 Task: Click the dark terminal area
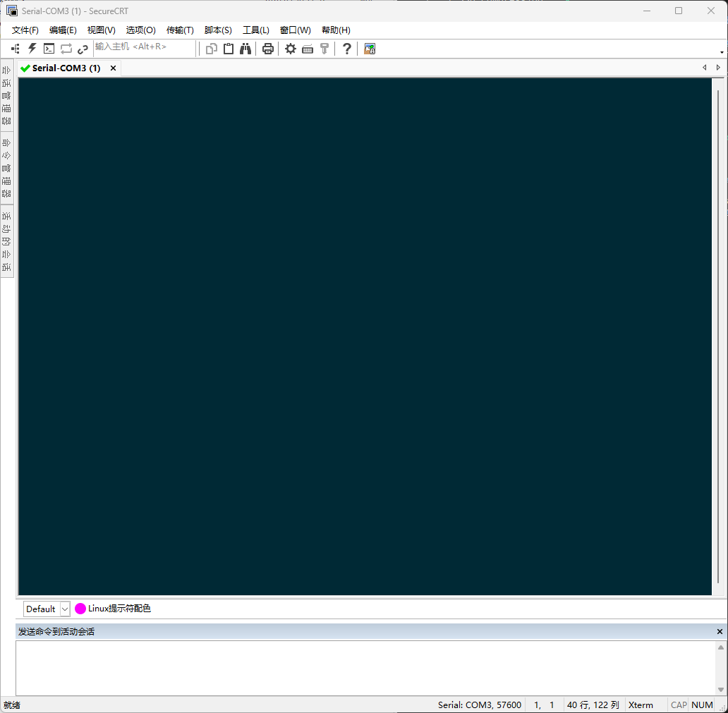tap(365, 336)
